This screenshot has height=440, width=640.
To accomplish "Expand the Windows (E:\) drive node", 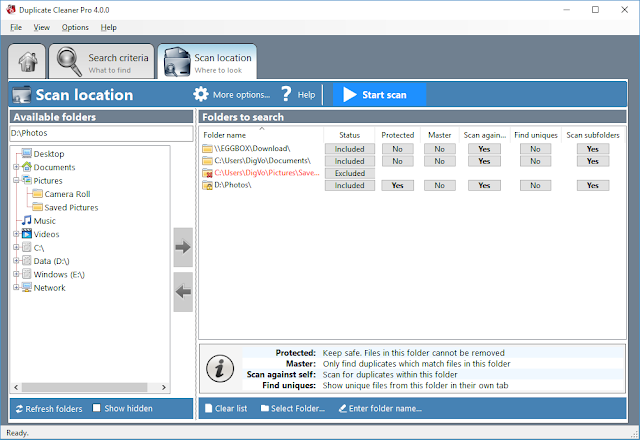I will coord(16,274).
